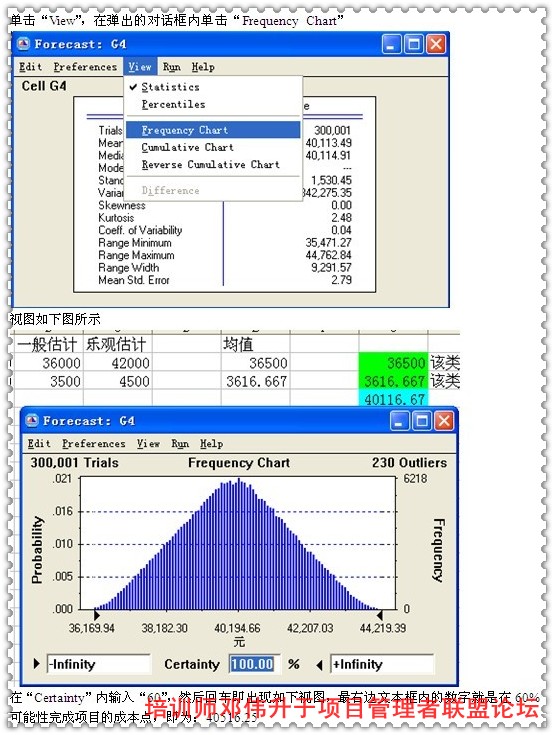This screenshot has width=554, height=735.
Task: Select Cumulative Chart menu entry
Action: pyautogui.click(x=187, y=148)
